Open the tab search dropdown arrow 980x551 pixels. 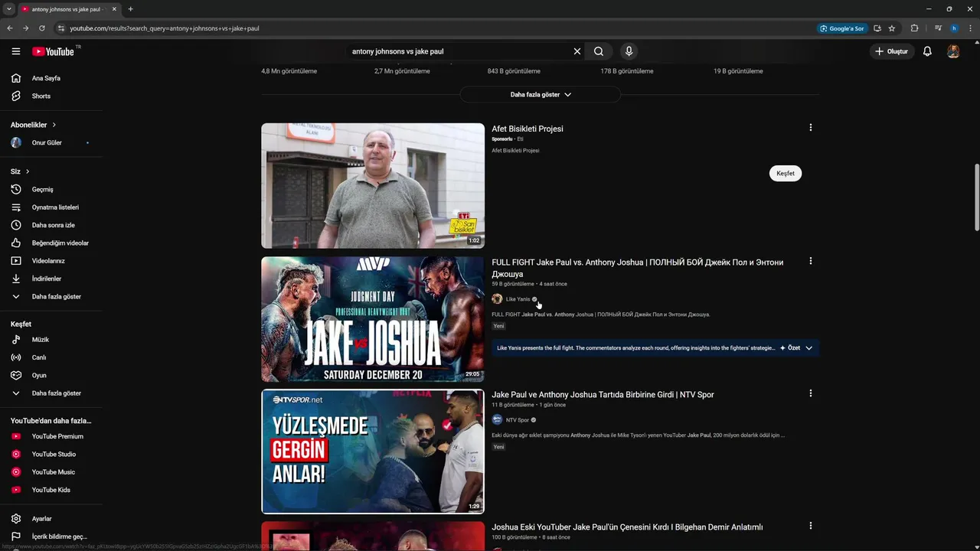pyautogui.click(x=8, y=9)
